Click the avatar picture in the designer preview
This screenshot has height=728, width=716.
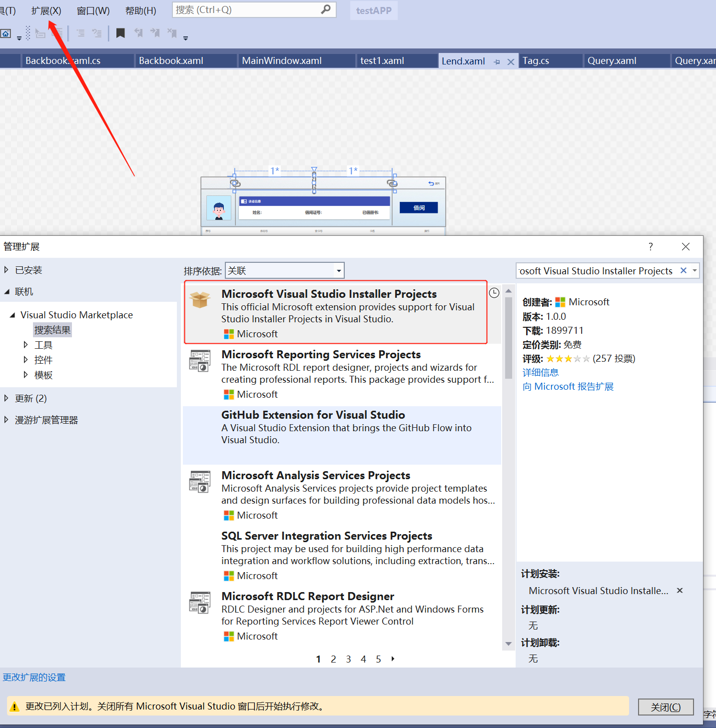[219, 208]
